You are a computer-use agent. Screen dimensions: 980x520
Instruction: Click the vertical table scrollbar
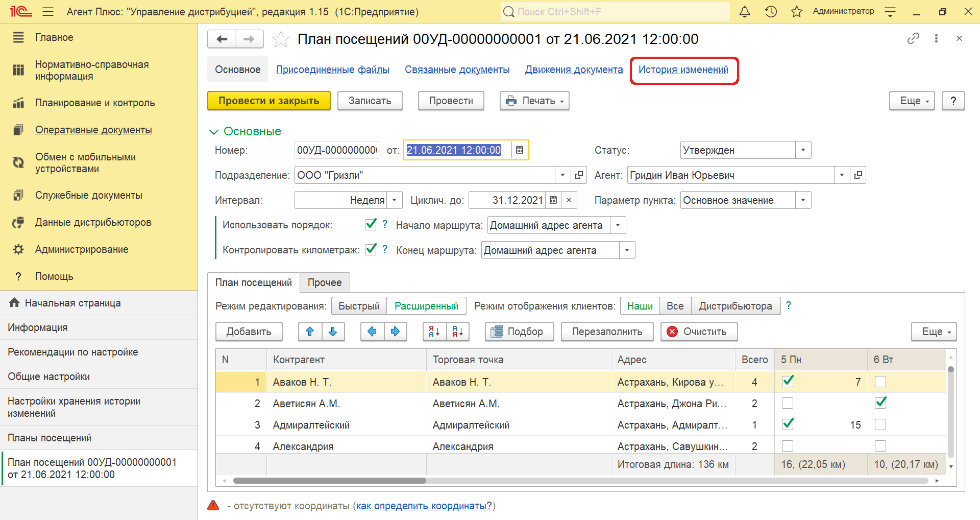click(950, 411)
